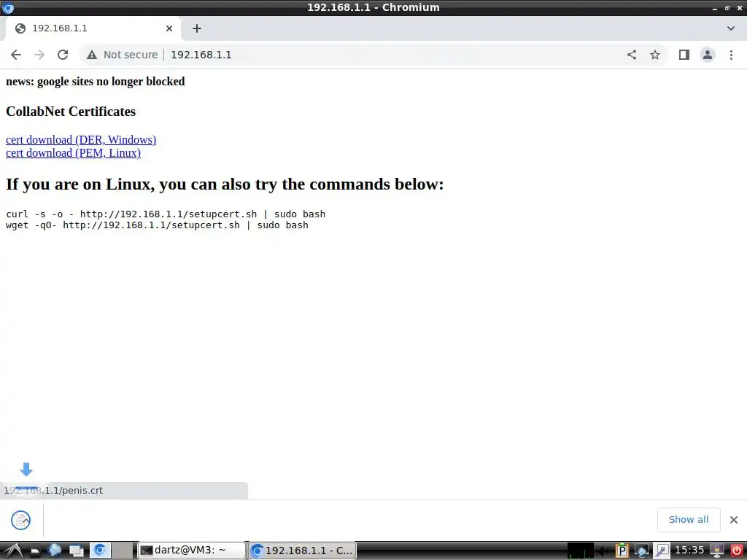Open the clipboard manager tray icon
The width and height of the screenshot is (747, 560).
coord(622,551)
